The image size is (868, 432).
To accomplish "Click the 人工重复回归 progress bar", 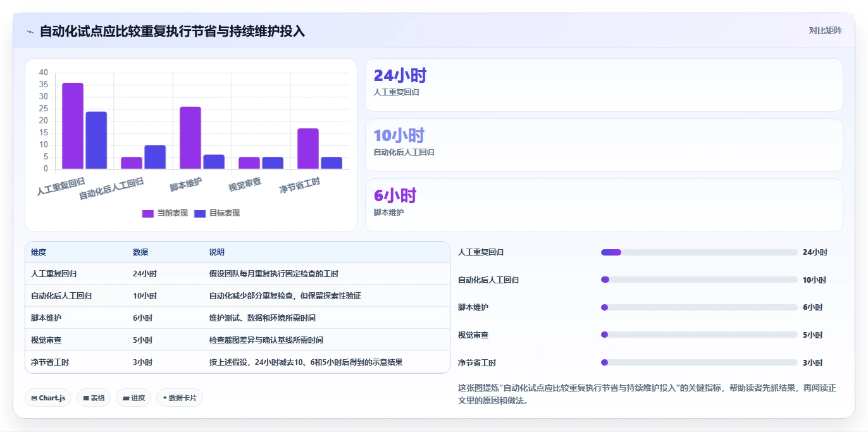I will pos(699,252).
